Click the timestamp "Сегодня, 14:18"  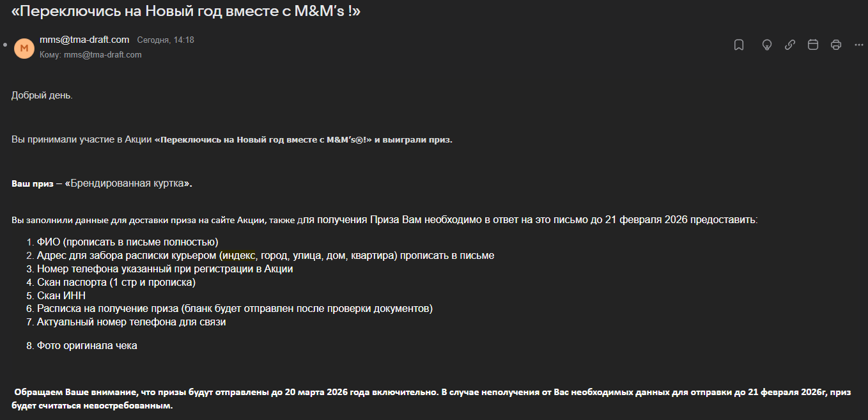pos(166,40)
